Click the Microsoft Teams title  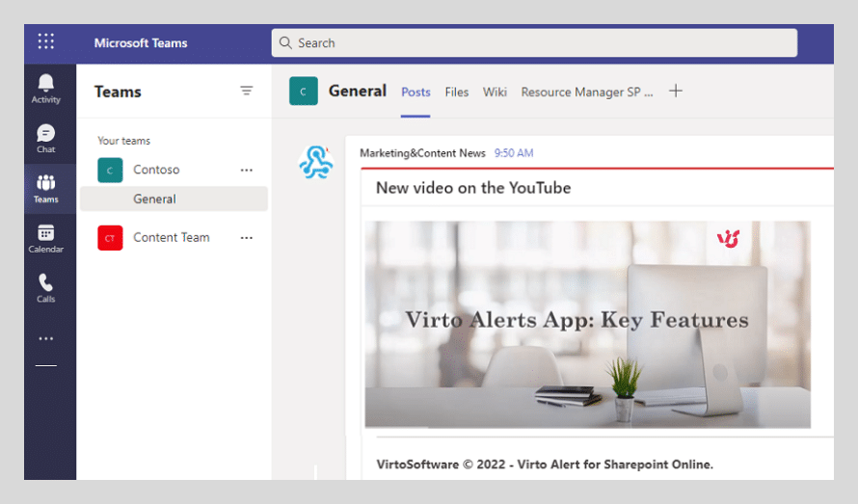click(x=141, y=43)
